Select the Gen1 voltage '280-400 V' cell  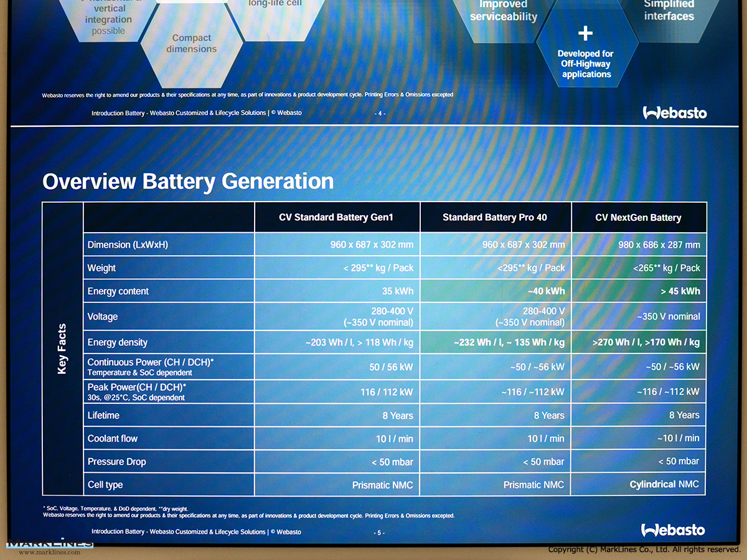[378, 317]
